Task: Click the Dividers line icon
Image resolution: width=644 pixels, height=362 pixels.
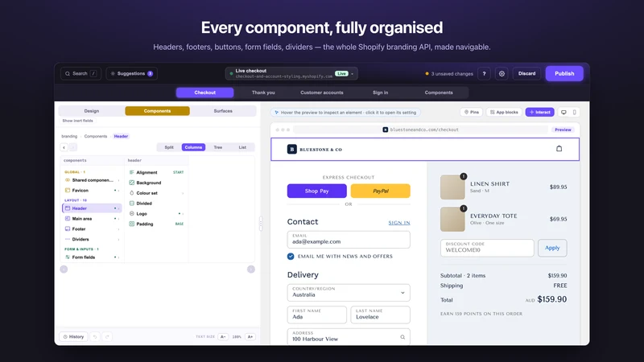Action: coord(68,239)
